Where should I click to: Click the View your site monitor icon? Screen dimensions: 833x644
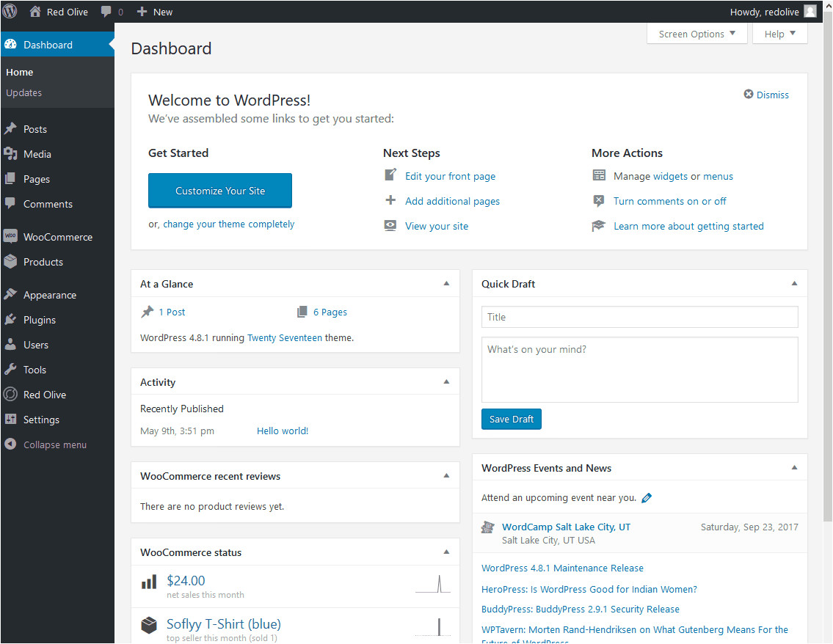coord(390,225)
